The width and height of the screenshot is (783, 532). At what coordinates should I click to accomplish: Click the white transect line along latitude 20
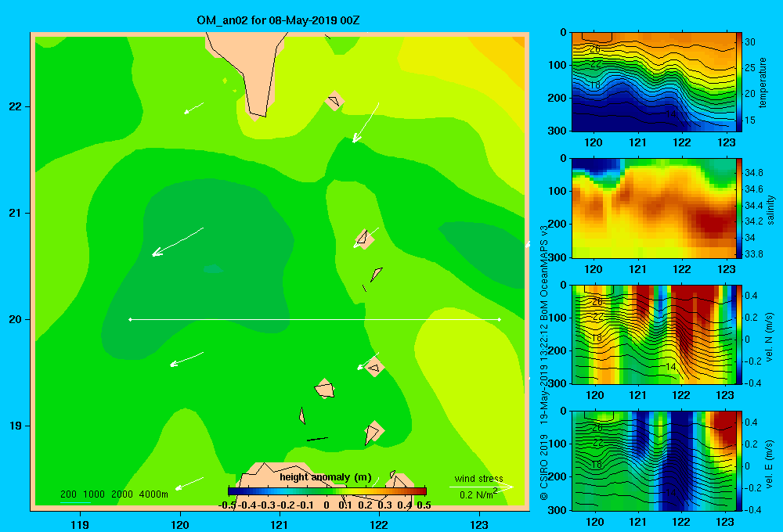[x=315, y=319]
